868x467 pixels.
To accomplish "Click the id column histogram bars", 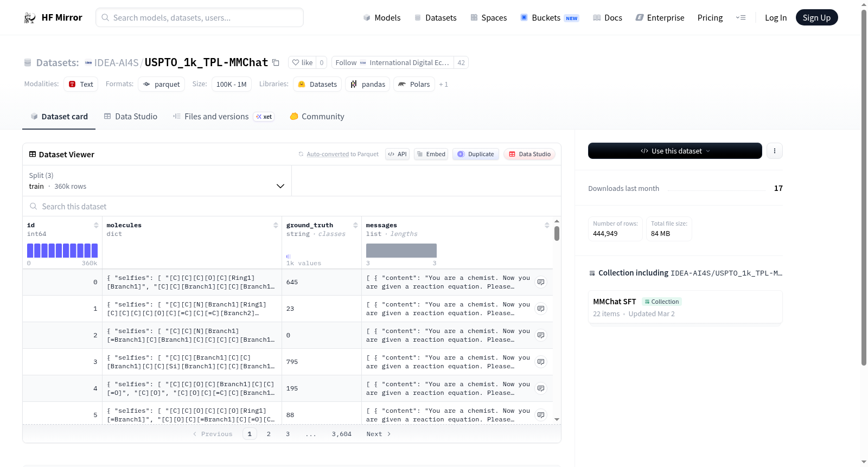I will coord(62,251).
